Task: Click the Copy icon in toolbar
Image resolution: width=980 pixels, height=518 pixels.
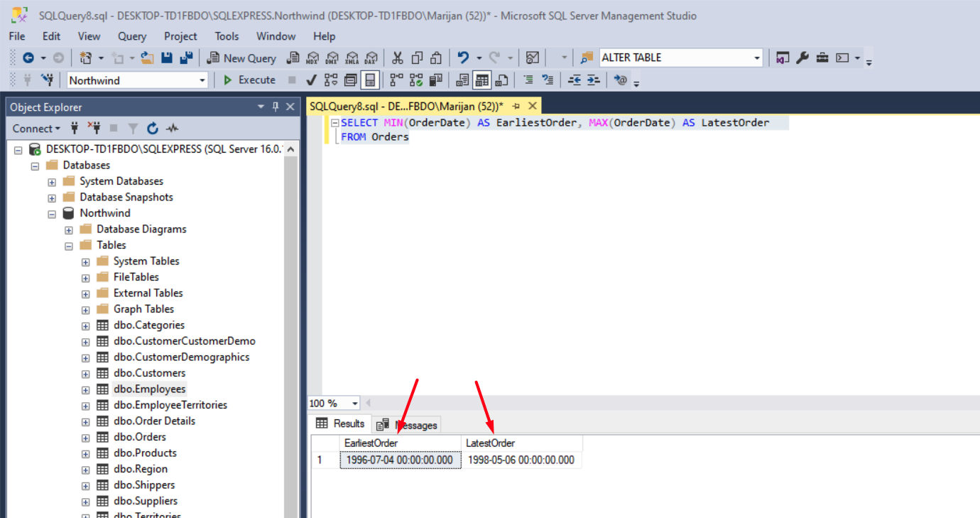Action: (417, 58)
